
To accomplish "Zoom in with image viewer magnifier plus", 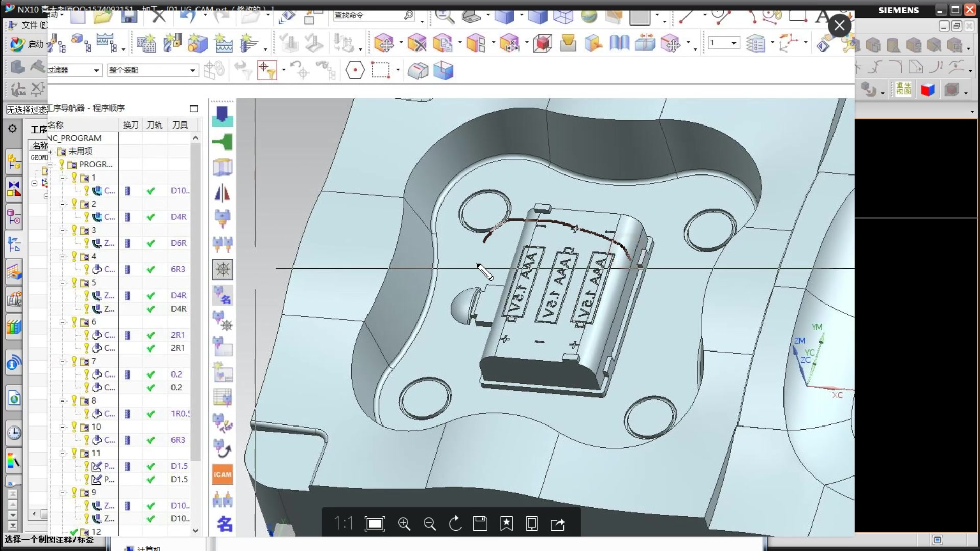I will pos(404,524).
